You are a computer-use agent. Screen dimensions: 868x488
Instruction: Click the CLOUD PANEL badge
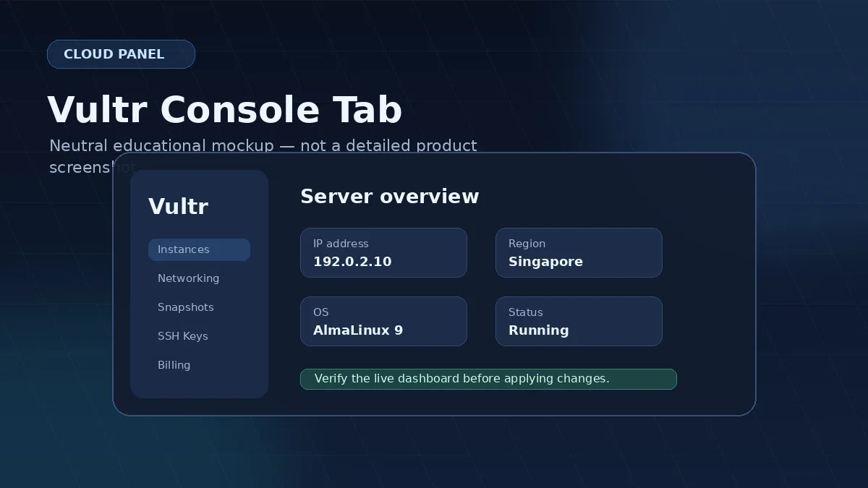pos(121,54)
